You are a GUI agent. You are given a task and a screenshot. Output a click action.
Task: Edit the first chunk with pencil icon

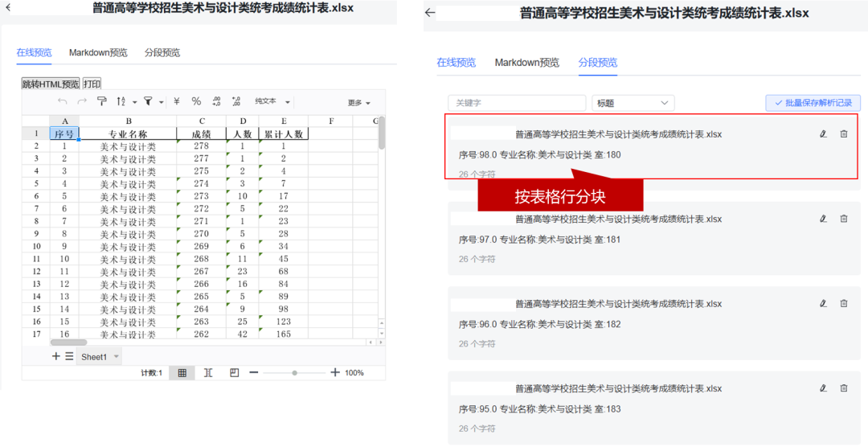[823, 134]
